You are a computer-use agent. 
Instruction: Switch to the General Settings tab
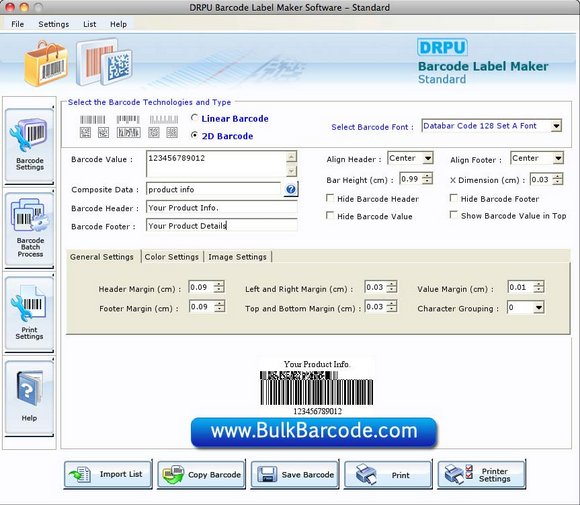[102, 257]
